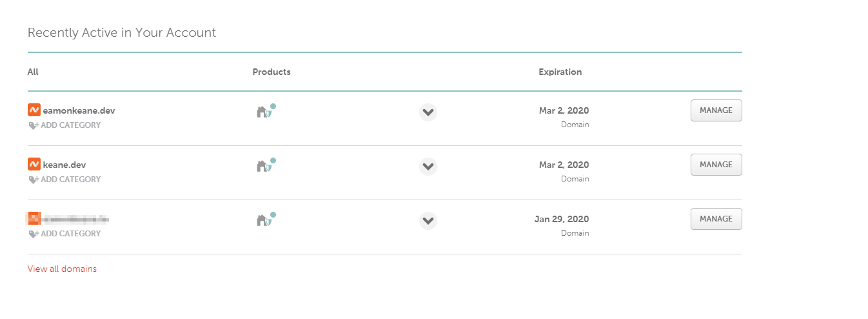Image resolution: width=868 pixels, height=319 pixels.
Task: Click the blurred domain's orange logo icon
Action: (34, 218)
